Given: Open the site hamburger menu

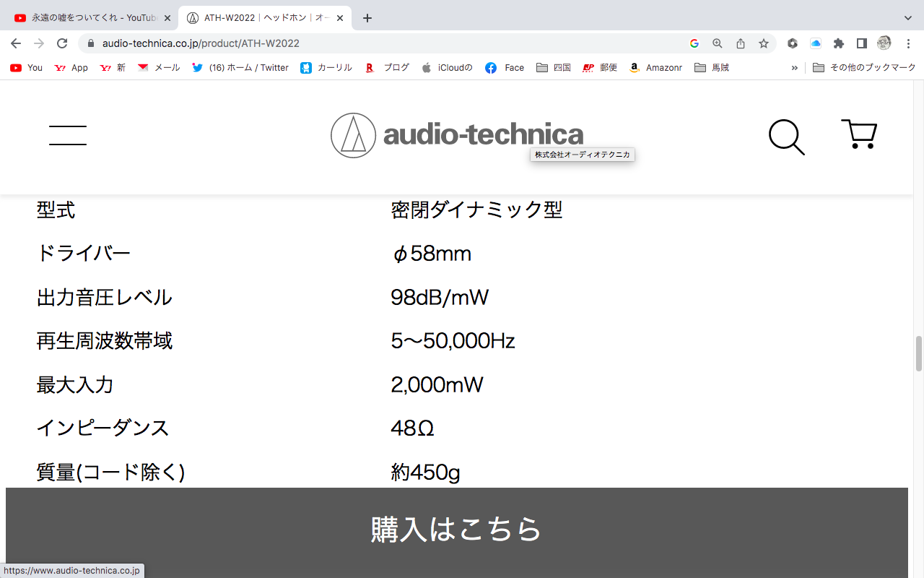Looking at the screenshot, I should point(68,135).
